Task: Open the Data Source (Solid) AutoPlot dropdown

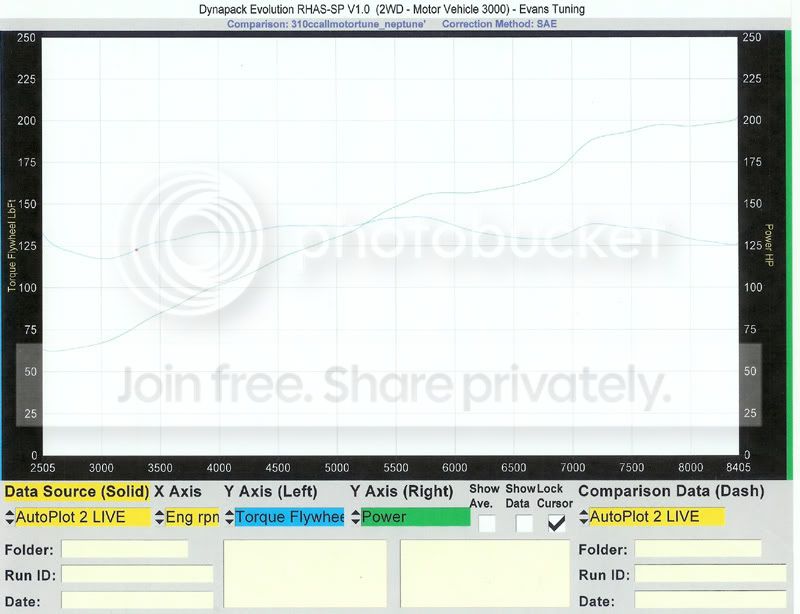Action: pyautogui.click(x=78, y=517)
